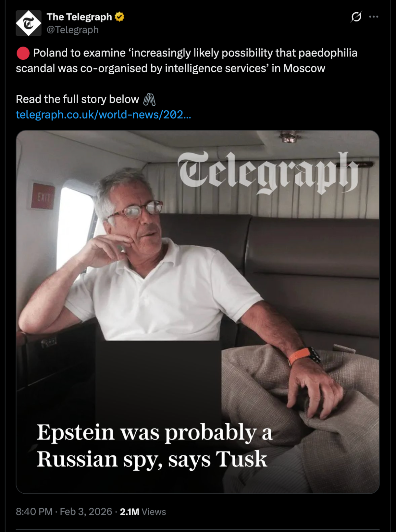The height and width of the screenshot is (532, 396).
Task: View the 2.1M Views analytics
Action: [143, 512]
